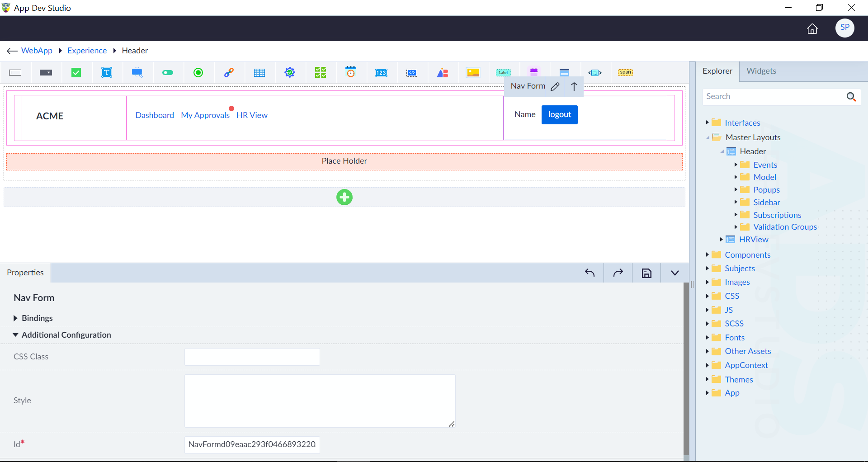Undo the last change
The height and width of the screenshot is (462, 868).
[590, 273]
